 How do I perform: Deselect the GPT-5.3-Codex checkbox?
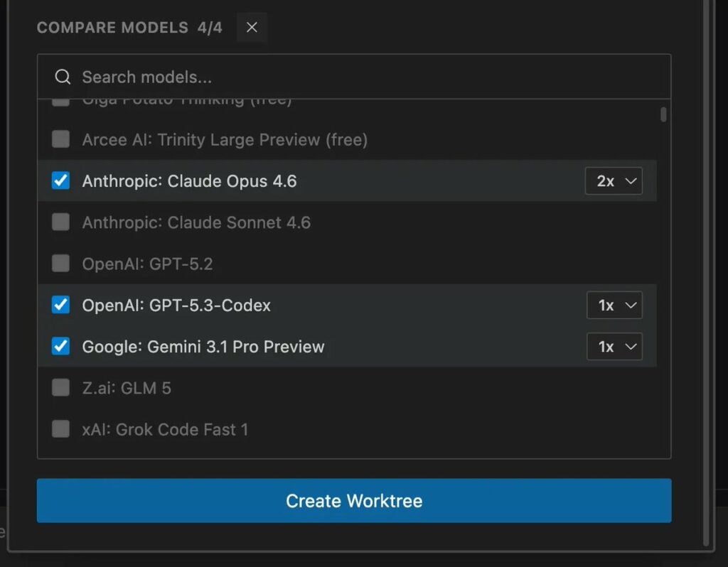[61, 306]
